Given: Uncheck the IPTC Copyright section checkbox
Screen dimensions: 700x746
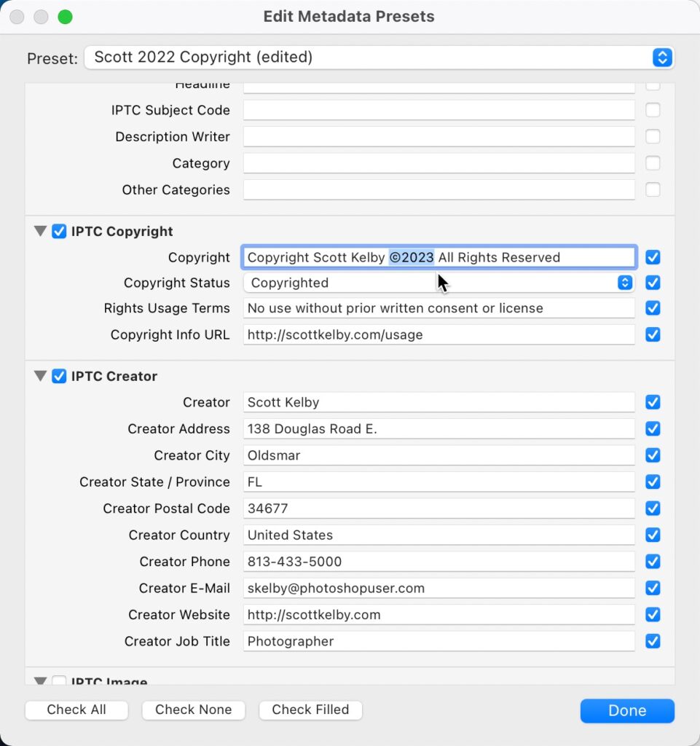Looking at the screenshot, I should coord(59,231).
